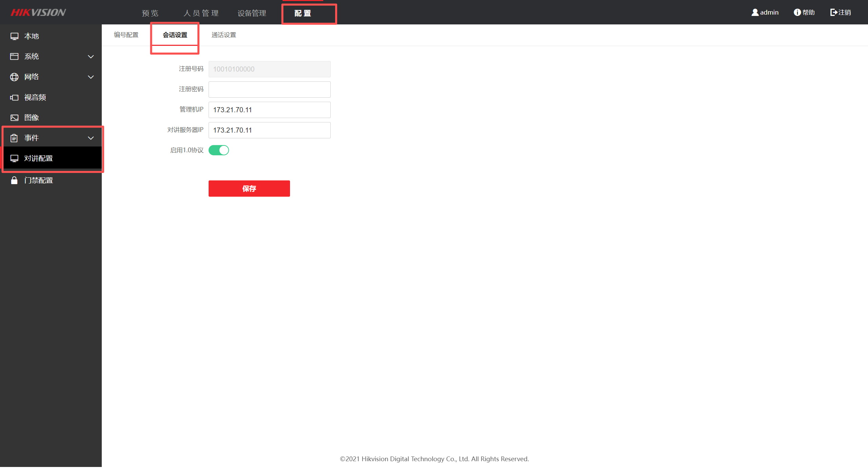Go to 预览 in top navigation
This screenshot has height=469, width=868.
(150, 13)
